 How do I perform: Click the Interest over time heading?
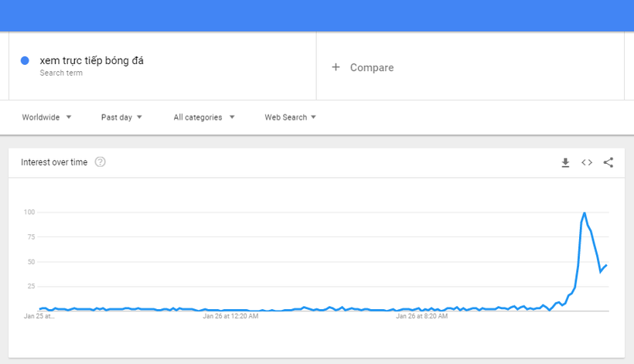(x=54, y=162)
